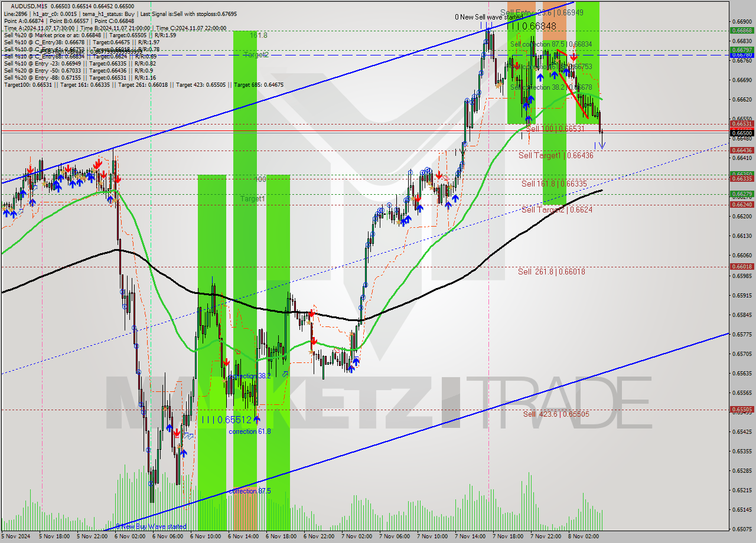Click the green 'Target1' label
This screenshot has width=756, height=543.
[253, 199]
